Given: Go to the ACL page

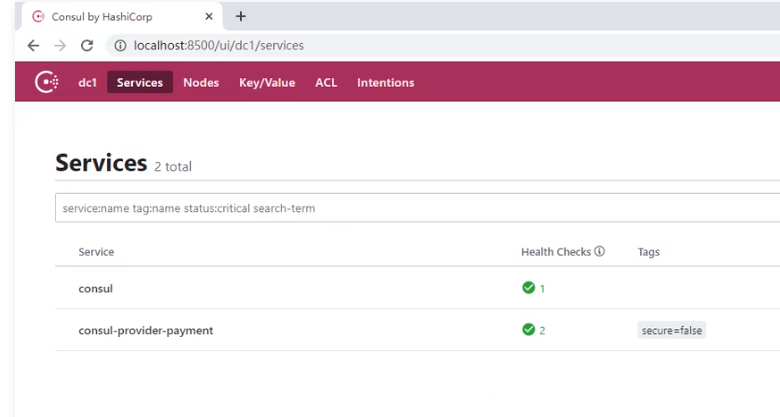Looking at the screenshot, I should [x=326, y=83].
